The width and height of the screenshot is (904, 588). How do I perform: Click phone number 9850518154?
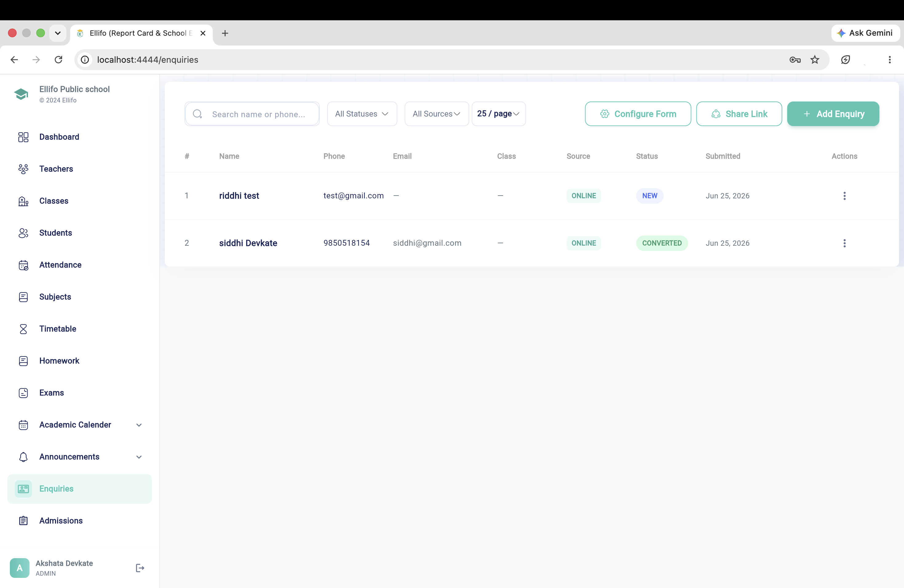click(x=347, y=243)
